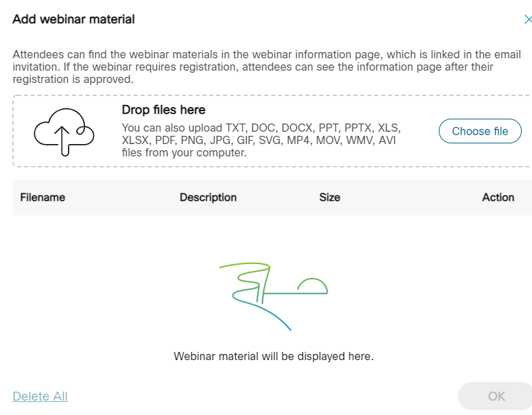Confirm with the OK button
The image size is (532, 415).
[496, 396]
